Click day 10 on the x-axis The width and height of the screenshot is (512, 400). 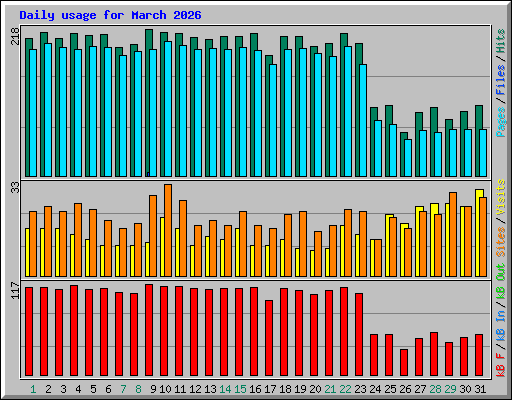(x=165, y=389)
